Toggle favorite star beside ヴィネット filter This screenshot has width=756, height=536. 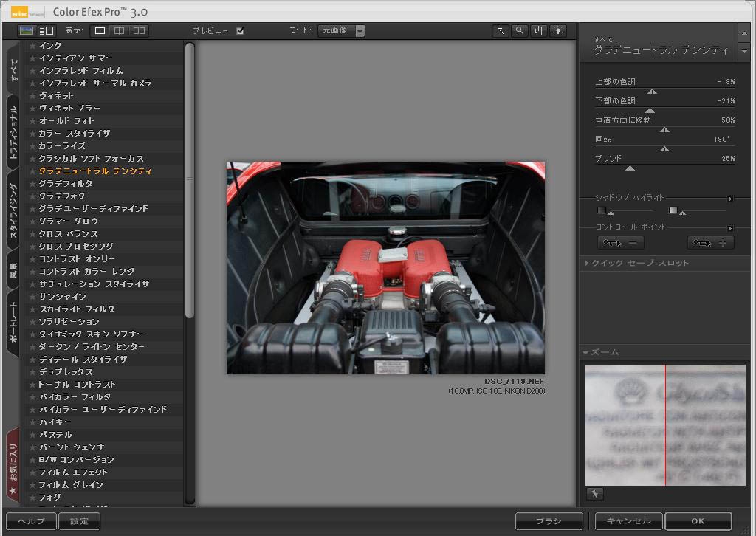click(32, 96)
